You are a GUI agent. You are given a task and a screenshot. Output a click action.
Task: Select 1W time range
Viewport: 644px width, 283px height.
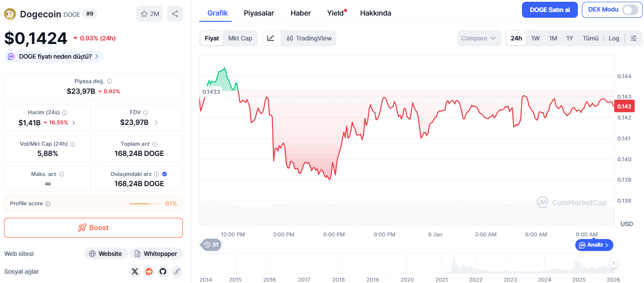[535, 38]
